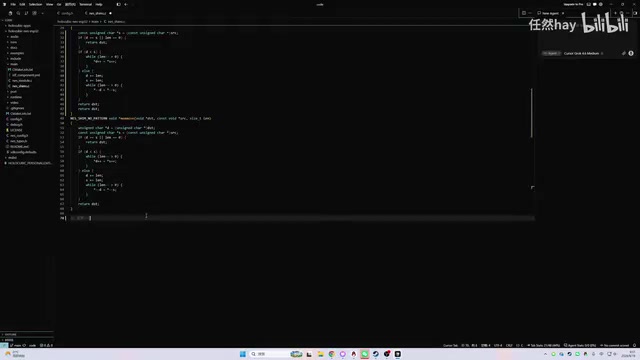Expand the runtime folder

pos(16,97)
